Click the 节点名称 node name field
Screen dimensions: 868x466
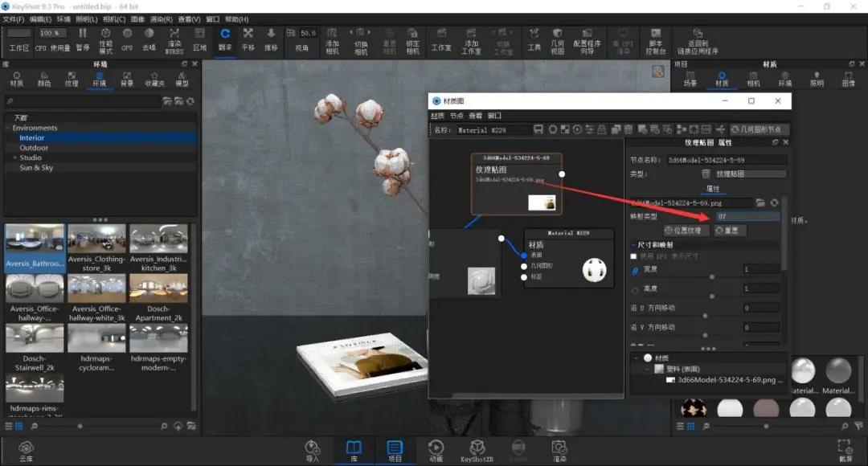click(x=726, y=160)
